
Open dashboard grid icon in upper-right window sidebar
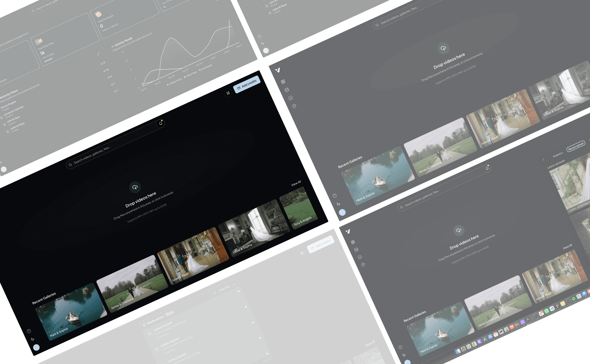283,82
